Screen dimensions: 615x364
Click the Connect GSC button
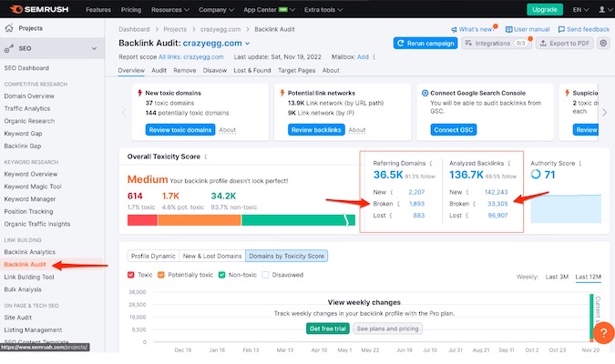tap(454, 130)
